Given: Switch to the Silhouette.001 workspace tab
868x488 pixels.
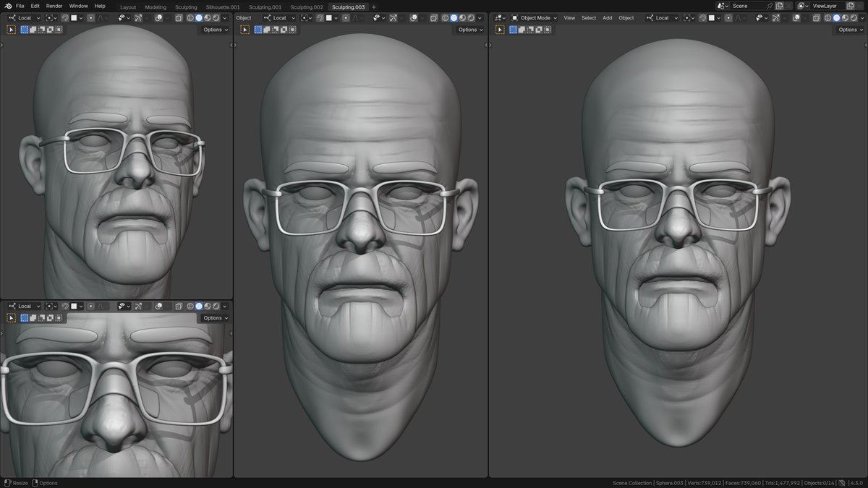Looking at the screenshot, I should [223, 7].
